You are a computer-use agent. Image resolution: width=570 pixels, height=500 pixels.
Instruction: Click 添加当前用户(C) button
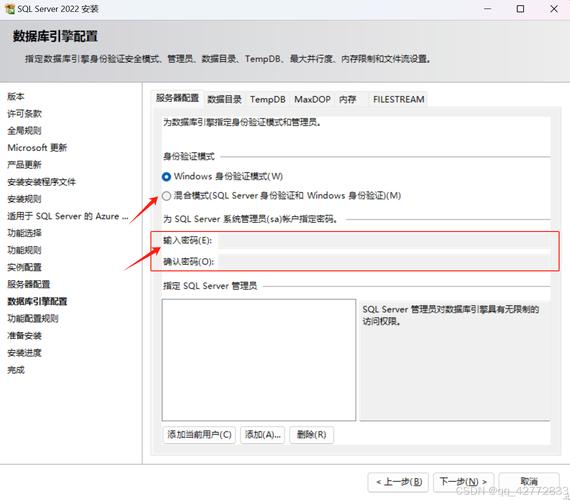click(199, 435)
